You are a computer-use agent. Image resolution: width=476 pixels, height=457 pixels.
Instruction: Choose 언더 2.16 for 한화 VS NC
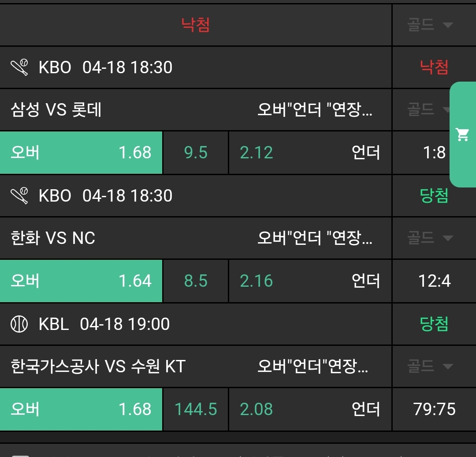pyautogui.click(x=310, y=281)
